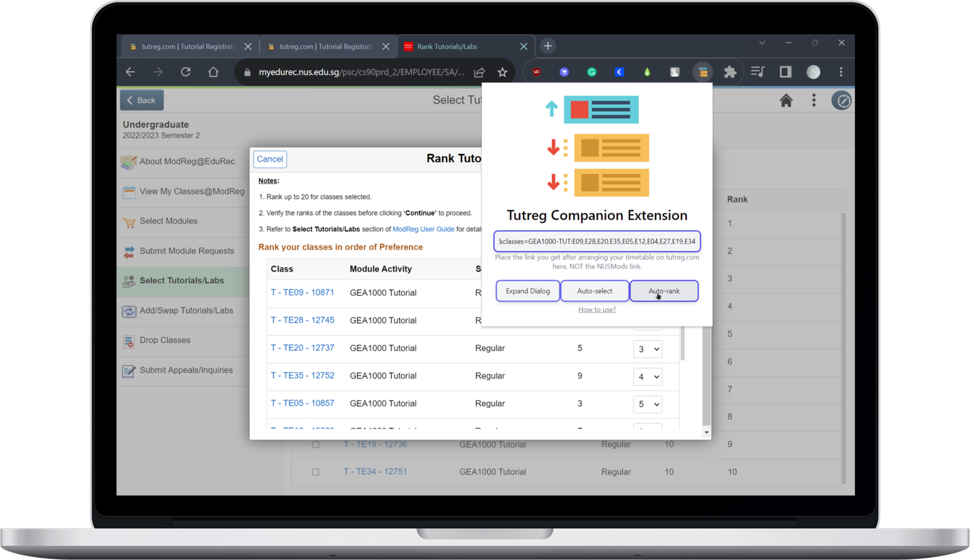Image resolution: width=970 pixels, height=560 pixels.
Task: Click the Tutreg extension icon in toolbar
Action: [702, 72]
